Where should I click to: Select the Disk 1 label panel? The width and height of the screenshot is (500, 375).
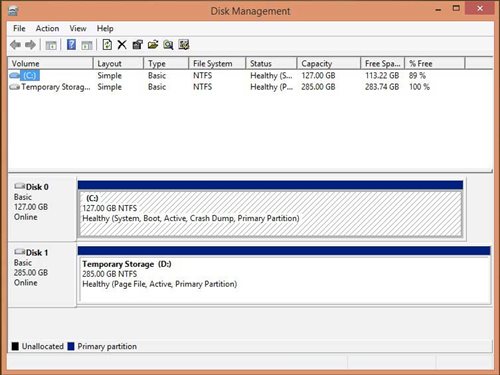(x=42, y=275)
